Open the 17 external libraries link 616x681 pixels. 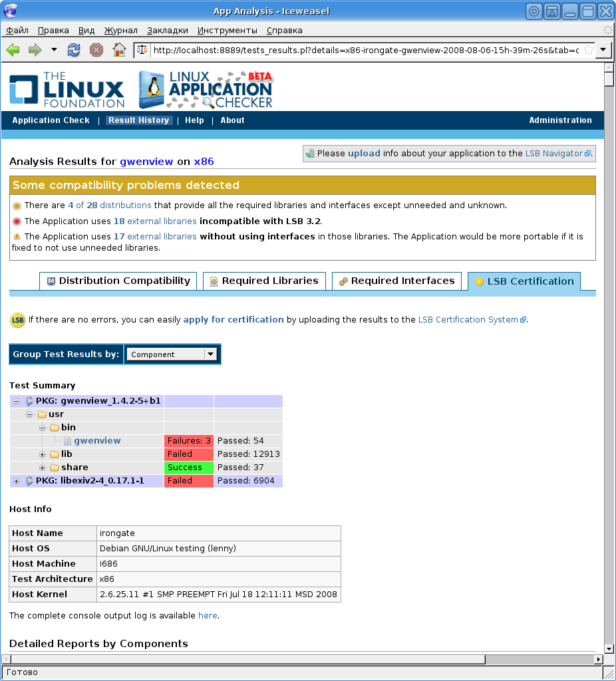pyautogui.click(x=155, y=236)
